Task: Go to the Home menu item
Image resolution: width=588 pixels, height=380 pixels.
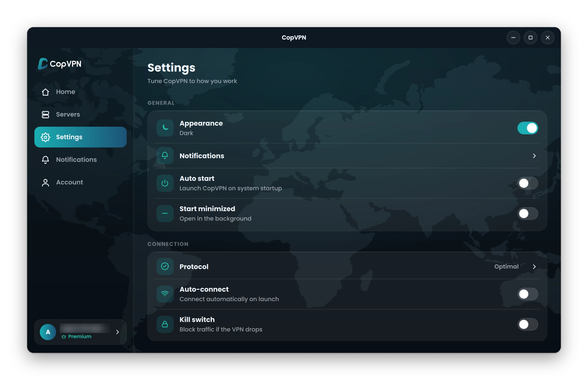Action: [81, 92]
